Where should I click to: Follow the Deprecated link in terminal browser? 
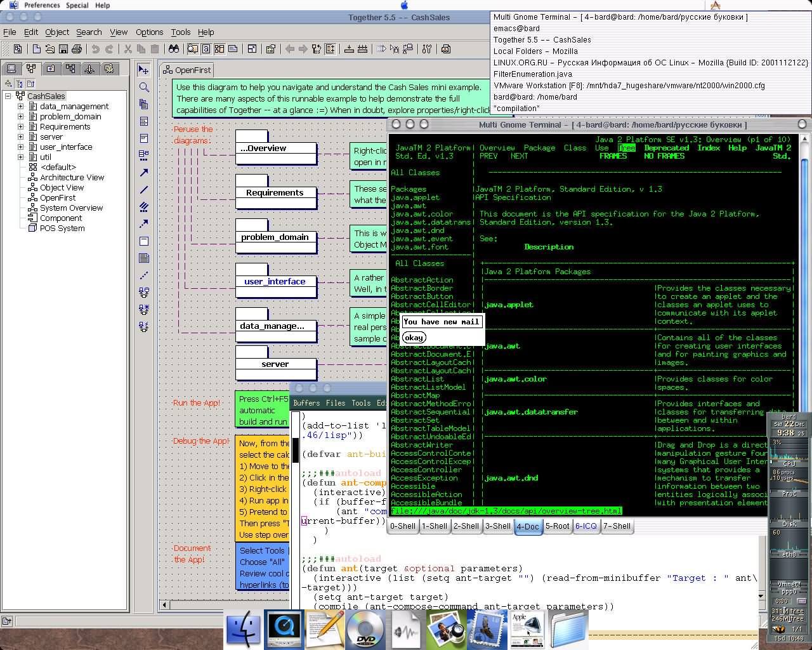click(x=666, y=148)
